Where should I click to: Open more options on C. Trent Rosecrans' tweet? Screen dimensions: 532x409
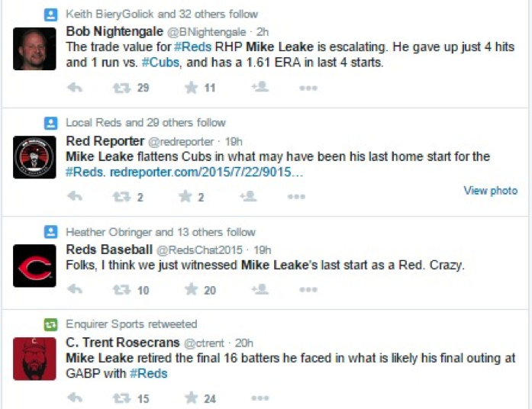(260, 398)
